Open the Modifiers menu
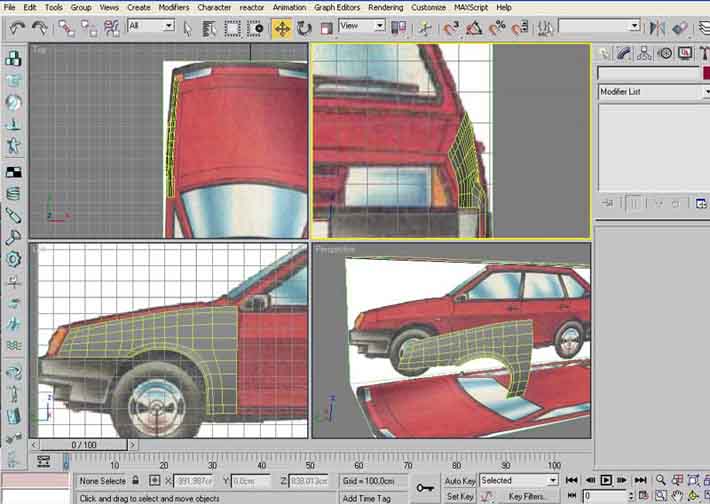 pos(174,7)
